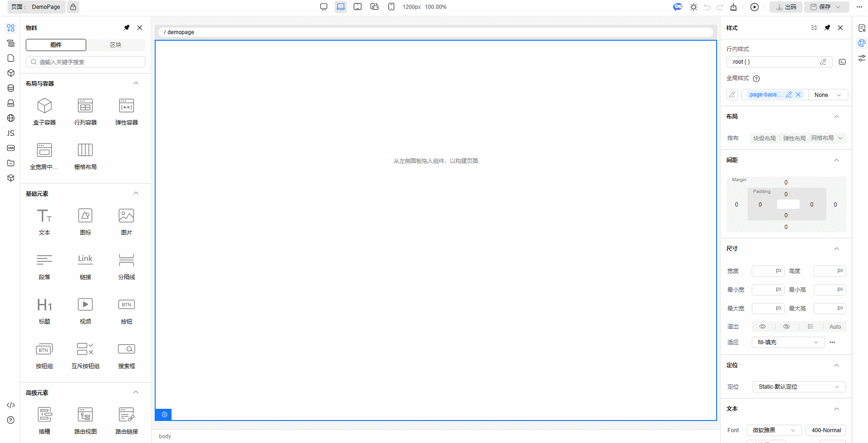Screen dimensions: 868x443
Task: Open the JS panel in left sidebar
Action: coord(11,133)
